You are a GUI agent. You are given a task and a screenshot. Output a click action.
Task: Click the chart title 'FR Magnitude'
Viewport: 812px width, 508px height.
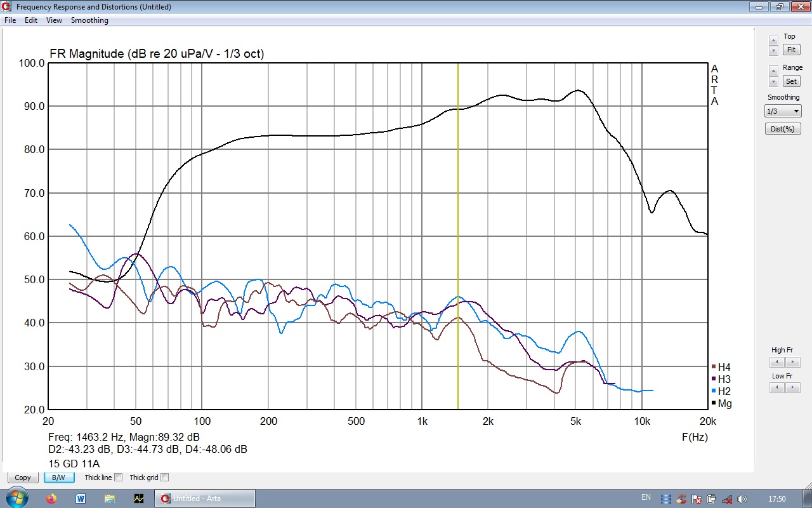[x=87, y=54]
